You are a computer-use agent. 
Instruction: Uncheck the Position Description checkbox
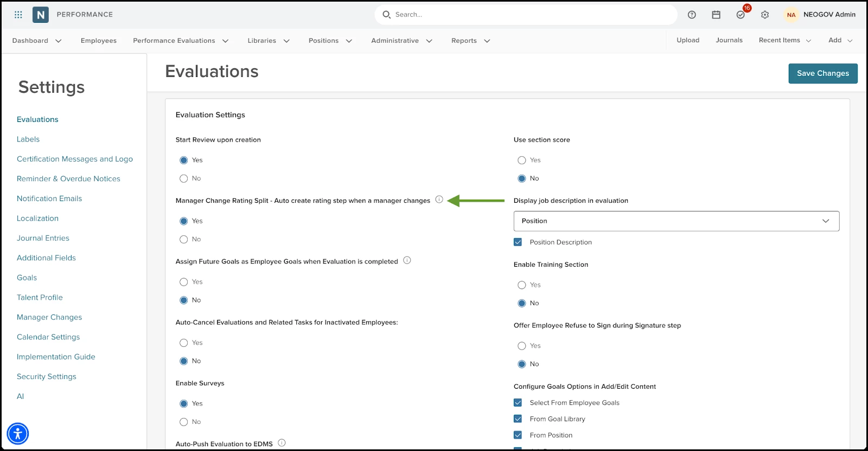click(518, 242)
